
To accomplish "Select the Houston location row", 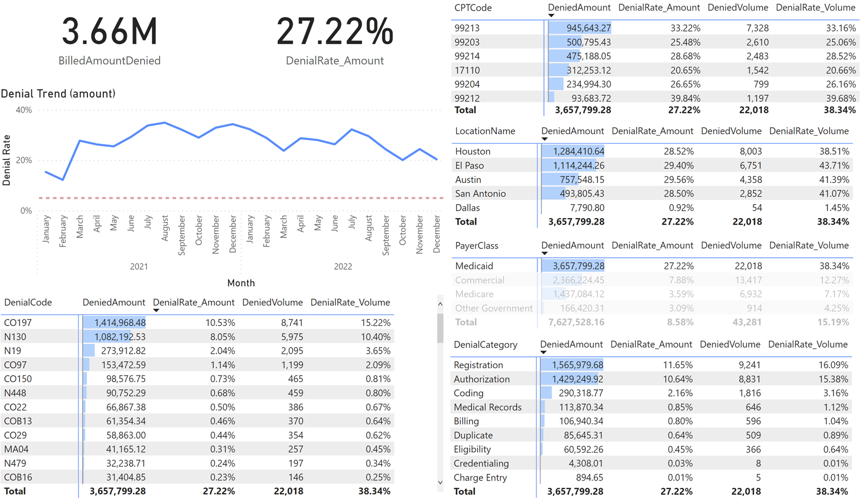I will pyautogui.click(x=472, y=151).
